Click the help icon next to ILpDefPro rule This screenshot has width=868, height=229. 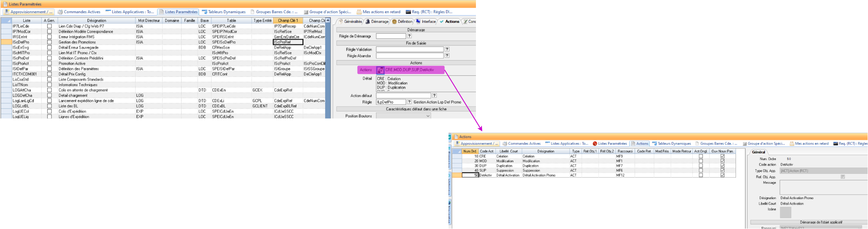point(409,102)
